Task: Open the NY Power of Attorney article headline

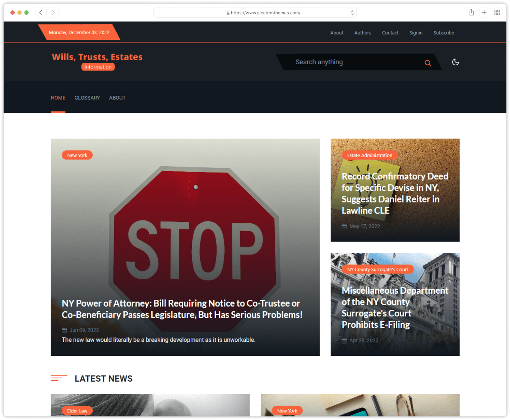Action: tap(182, 309)
